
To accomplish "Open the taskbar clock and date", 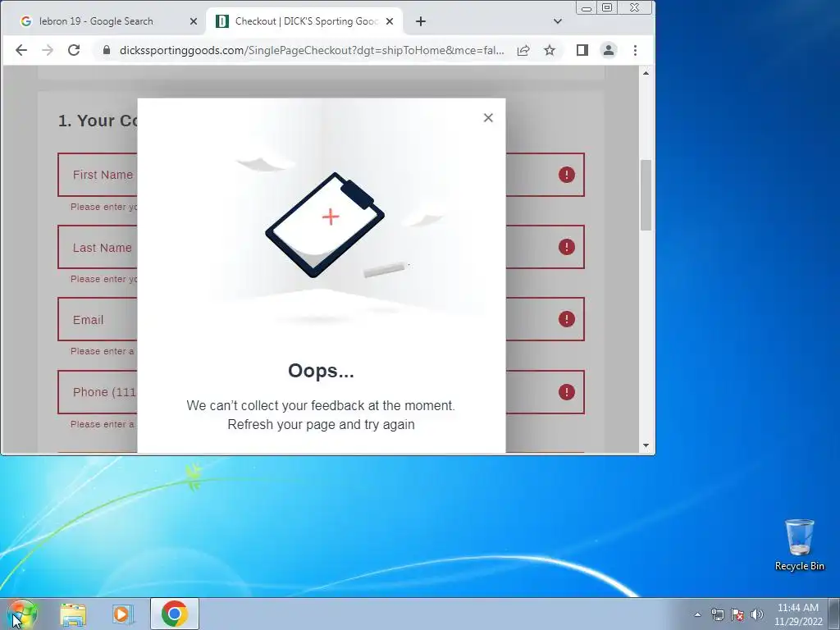I will pos(798,614).
